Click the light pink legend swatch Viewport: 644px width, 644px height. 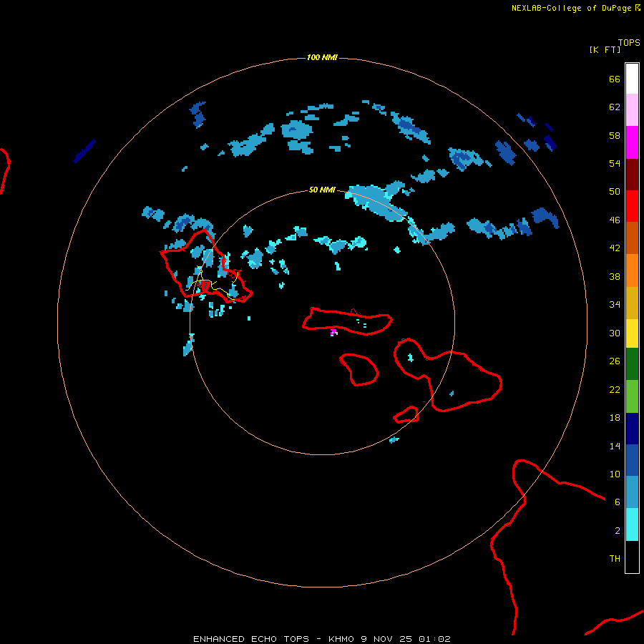click(632, 109)
